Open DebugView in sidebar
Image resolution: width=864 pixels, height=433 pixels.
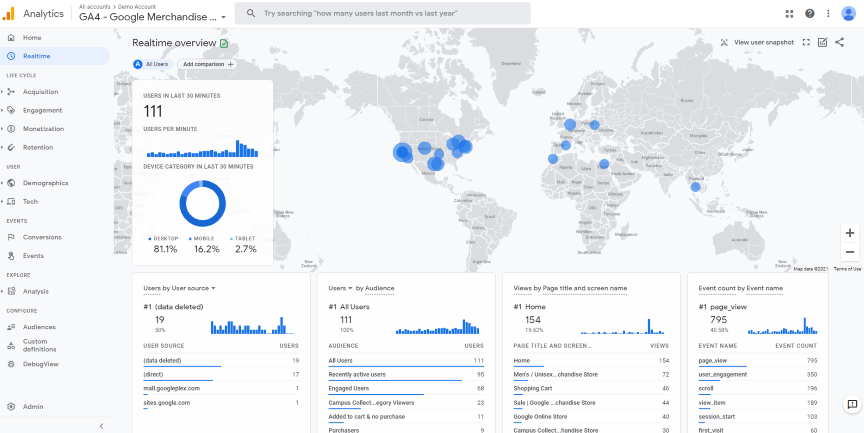point(40,364)
